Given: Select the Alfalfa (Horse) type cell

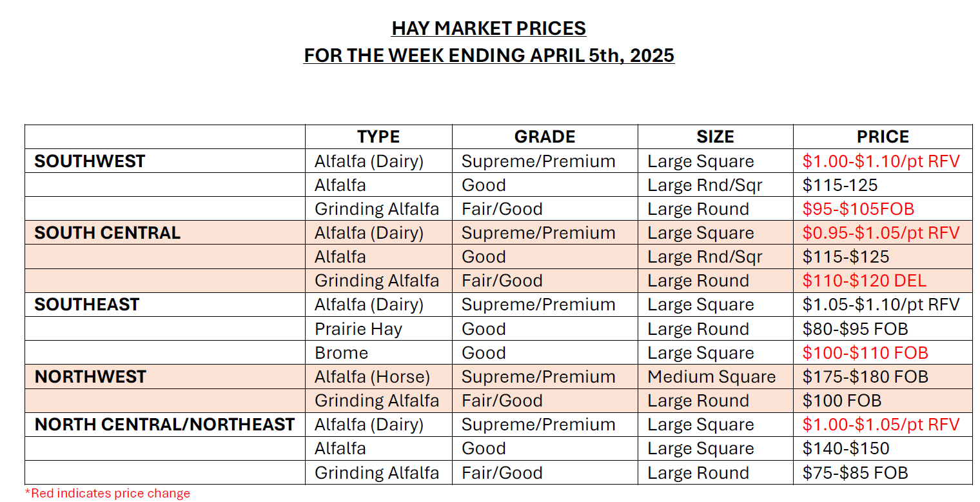Looking at the screenshot, I should point(372,377).
